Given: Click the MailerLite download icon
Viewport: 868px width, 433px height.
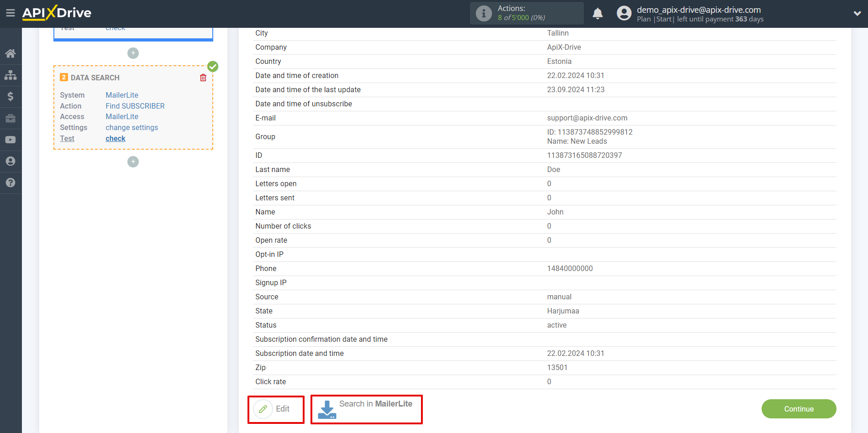Looking at the screenshot, I should coord(327,409).
